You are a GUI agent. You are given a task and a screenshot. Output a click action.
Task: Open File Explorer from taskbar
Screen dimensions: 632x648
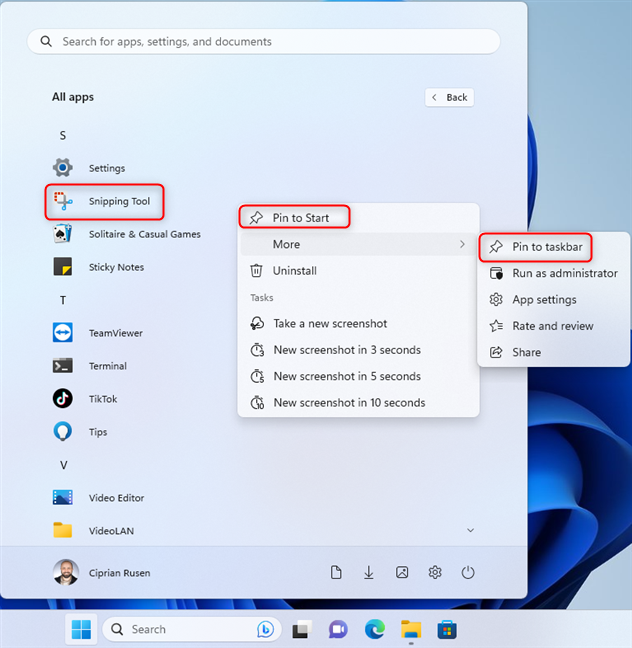point(411,629)
